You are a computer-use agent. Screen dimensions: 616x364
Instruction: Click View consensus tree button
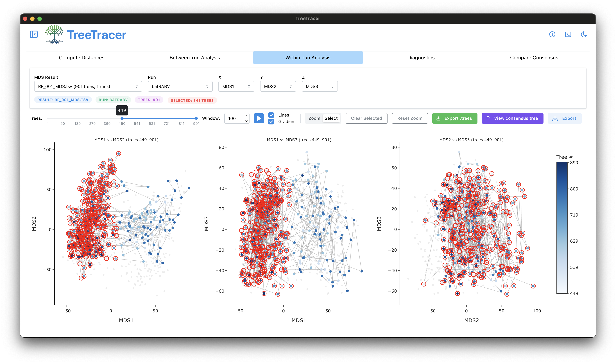coord(513,119)
